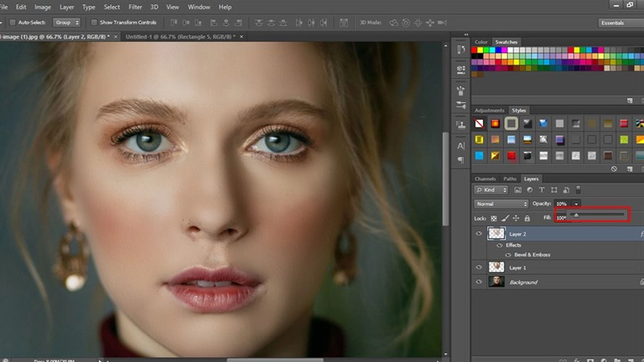Click the Distribute horizontal centers icon
The image size is (644, 362).
(311, 22)
